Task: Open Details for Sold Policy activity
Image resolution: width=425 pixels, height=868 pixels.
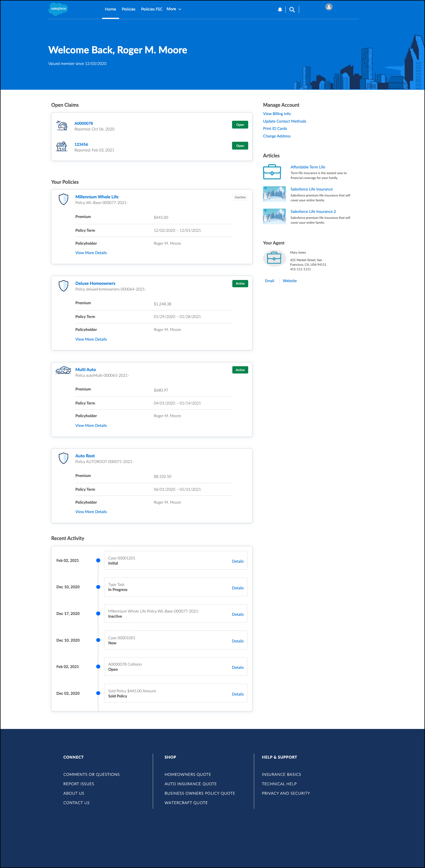Action: 238,694
